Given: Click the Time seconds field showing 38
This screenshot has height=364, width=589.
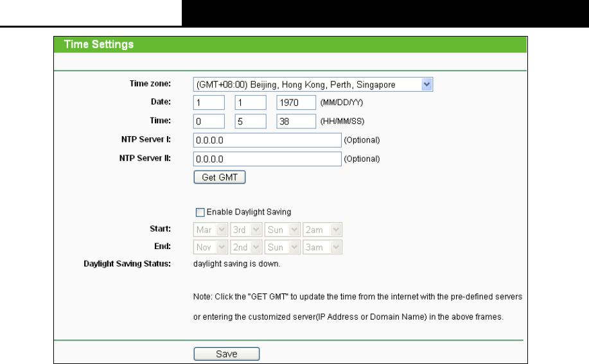Looking at the screenshot, I should [296, 121].
